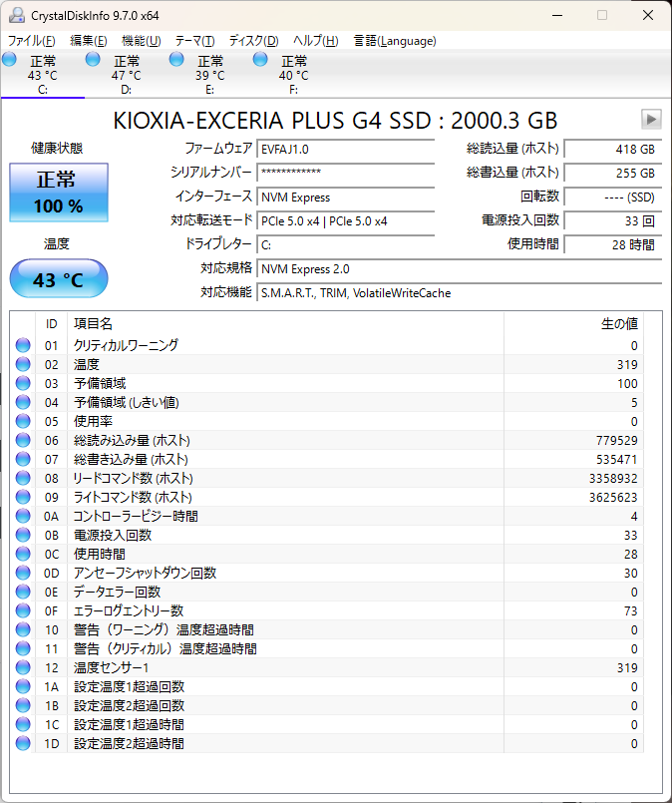Click the status icon for 設定温度1超過回数
This screenshot has width=672, height=803.
coord(23,686)
